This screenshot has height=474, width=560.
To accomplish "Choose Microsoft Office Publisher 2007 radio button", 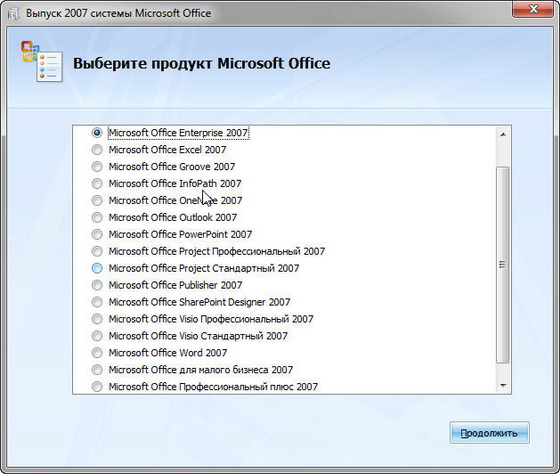I will tap(97, 285).
